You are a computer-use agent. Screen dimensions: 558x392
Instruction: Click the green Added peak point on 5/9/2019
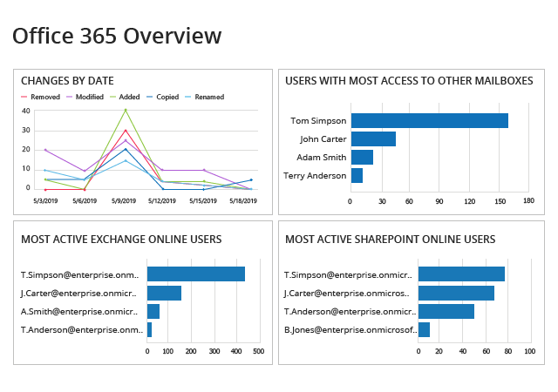[126, 110]
